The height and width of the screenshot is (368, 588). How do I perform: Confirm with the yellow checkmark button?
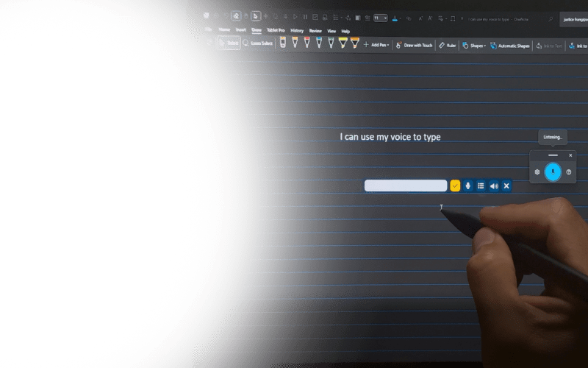(455, 186)
